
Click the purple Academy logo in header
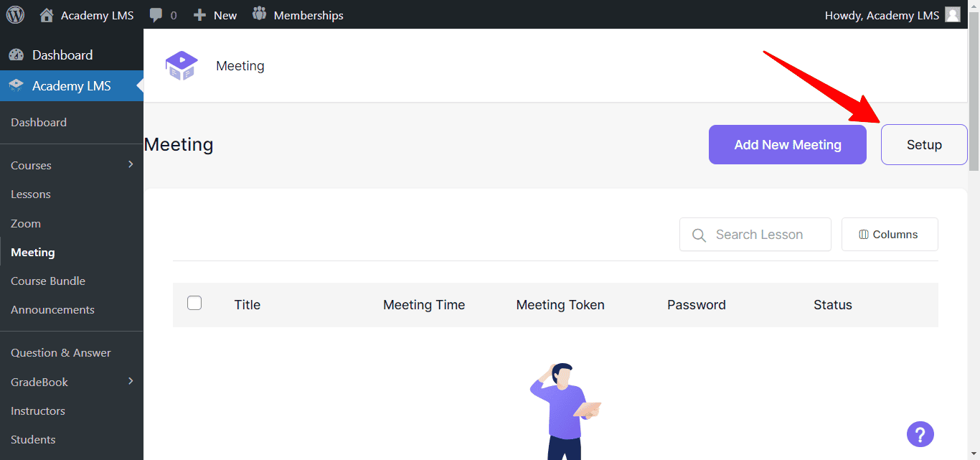(x=182, y=65)
